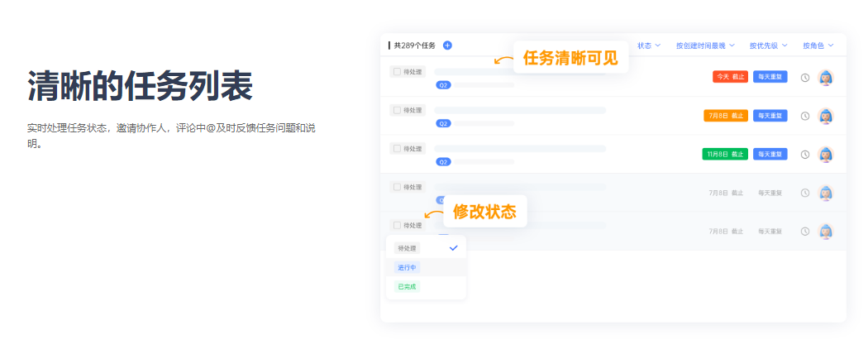Click the Q2 tag in the 11月8日 截止 row
Viewport: 868px width, 349px height.
tap(443, 162)
